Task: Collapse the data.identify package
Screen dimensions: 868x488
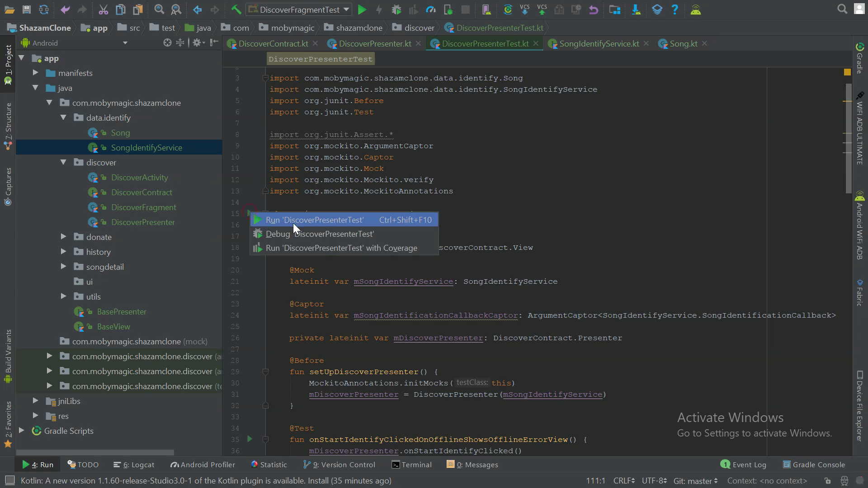Action: (63, 117)
